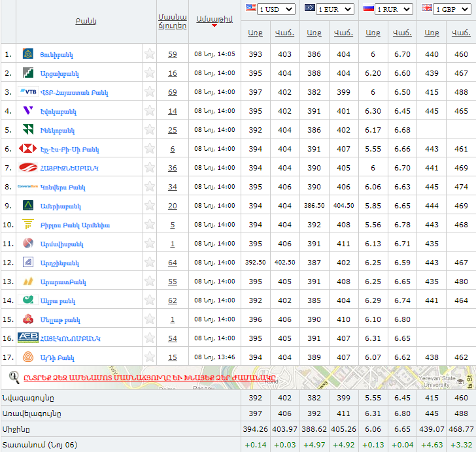The height and width of the screenshot is (452, 476).
Task: Click the red HSBC hexagon logo
Action: [x=27, y=149]
